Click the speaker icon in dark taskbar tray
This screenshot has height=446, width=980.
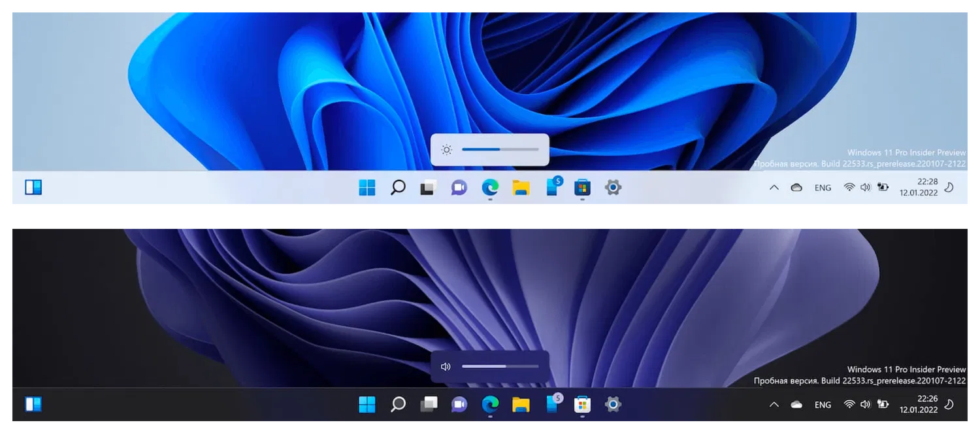point(866,405)
